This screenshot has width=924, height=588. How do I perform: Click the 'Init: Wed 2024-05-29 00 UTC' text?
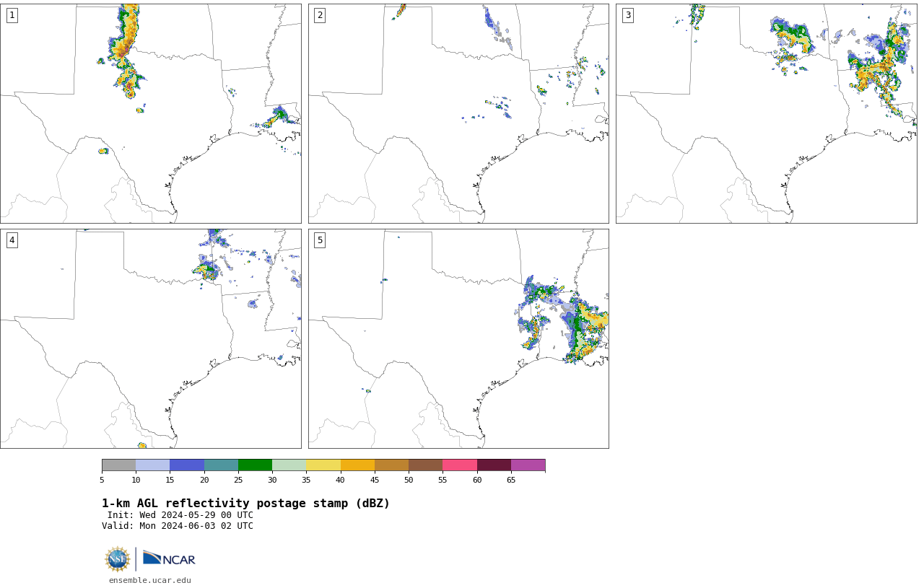(180, 515)
